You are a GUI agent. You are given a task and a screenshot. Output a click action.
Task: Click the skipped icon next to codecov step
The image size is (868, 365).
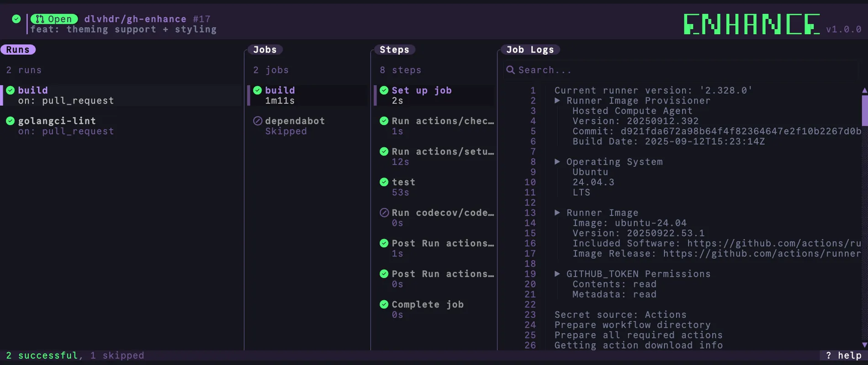pos(384,213)
